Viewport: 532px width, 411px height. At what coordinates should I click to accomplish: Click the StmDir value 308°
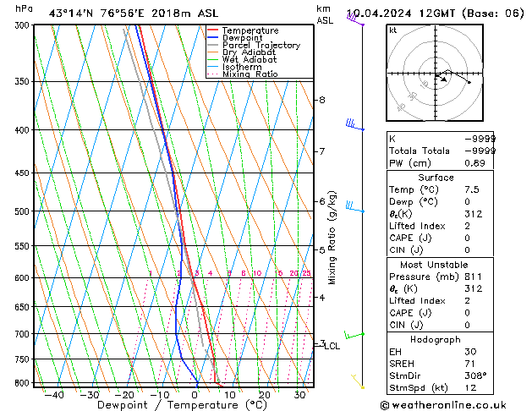tap(475, 376)
